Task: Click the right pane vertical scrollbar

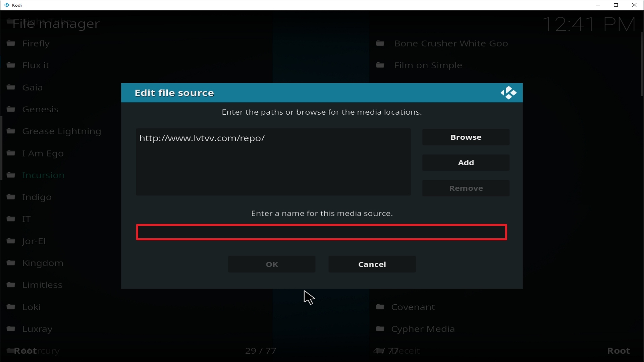Action: (642, 64)
